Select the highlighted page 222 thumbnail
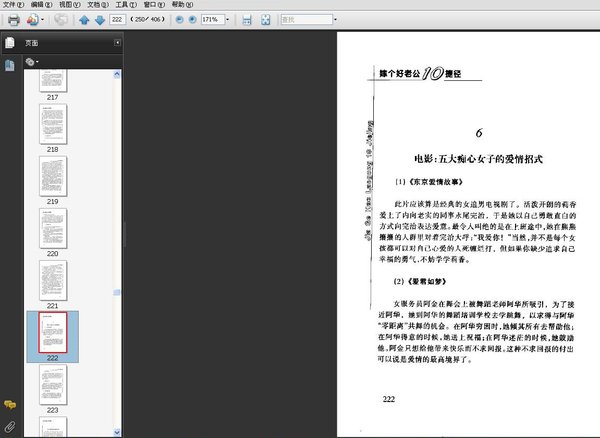 (x=53, y=332)
